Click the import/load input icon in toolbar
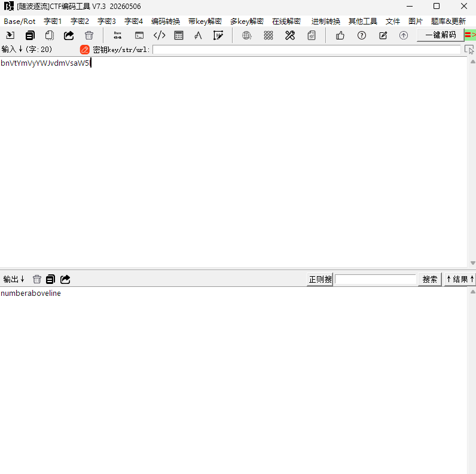The width and height of the screenshot is (476, 474). (x=10, y=35)
